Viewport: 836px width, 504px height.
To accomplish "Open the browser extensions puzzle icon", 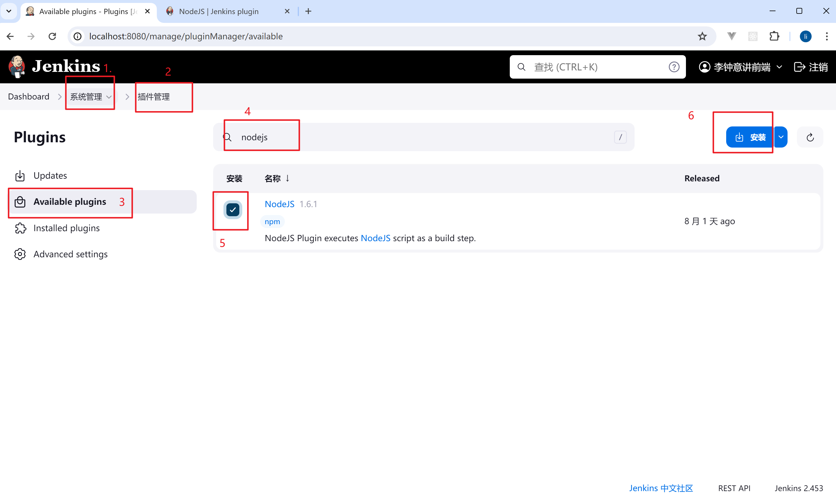I will [774, 36].
